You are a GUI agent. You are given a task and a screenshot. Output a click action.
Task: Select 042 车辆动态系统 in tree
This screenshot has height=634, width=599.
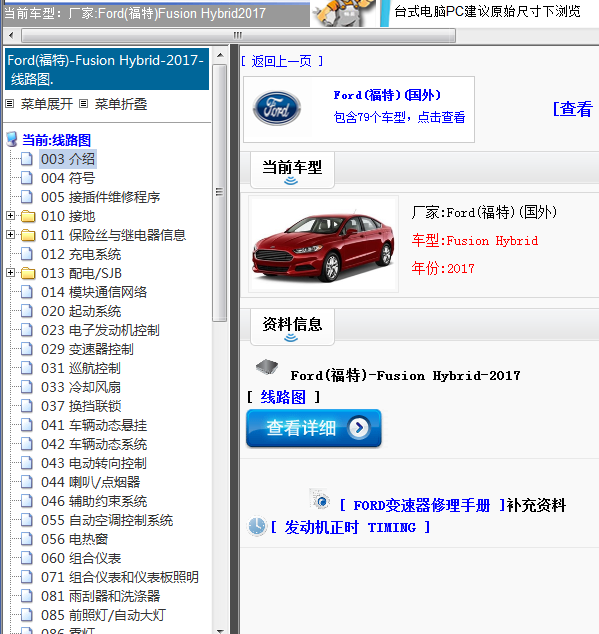click(x=94, y=444)
